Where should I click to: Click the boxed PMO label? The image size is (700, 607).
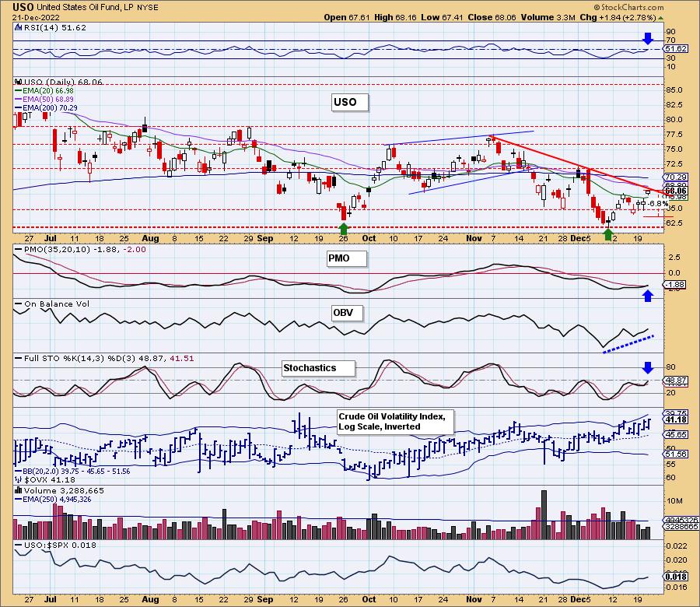[346, 258]
